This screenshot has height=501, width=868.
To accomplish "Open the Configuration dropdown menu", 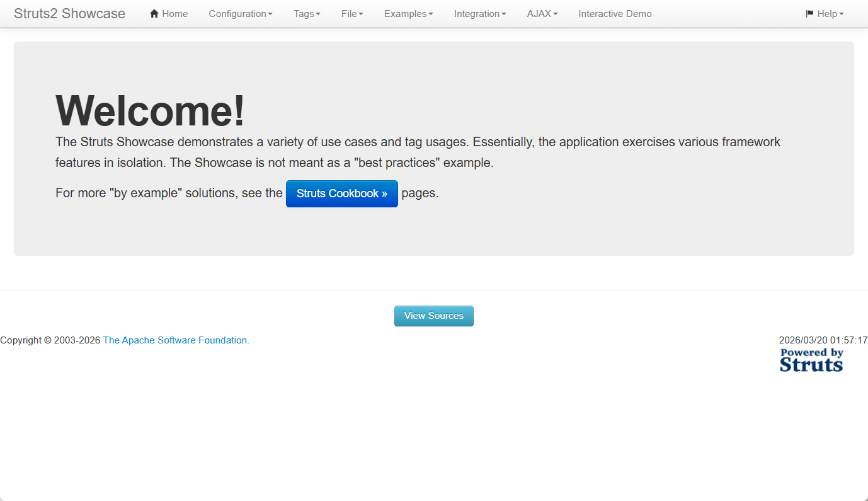I will click(241, 14).
